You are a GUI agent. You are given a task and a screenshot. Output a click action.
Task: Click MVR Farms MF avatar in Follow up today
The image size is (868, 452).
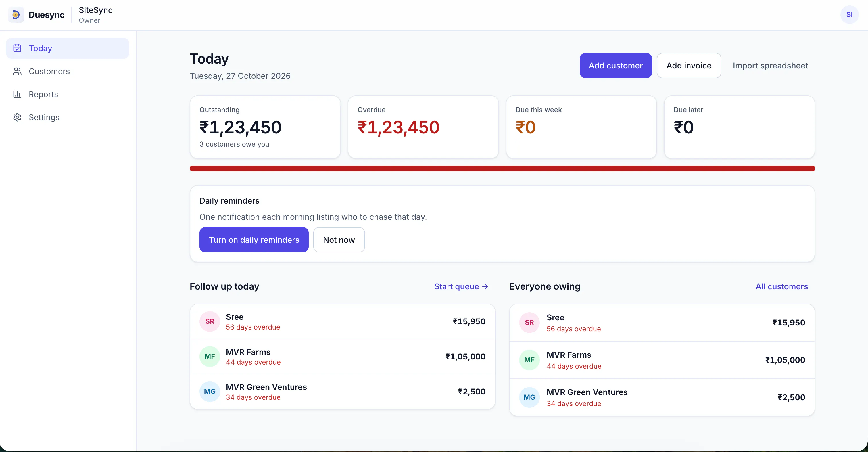pyautogui.click(x=210, y=357)
